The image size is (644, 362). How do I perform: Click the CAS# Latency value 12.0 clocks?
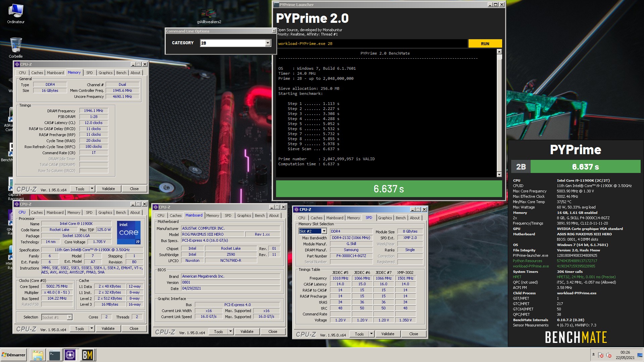[94, 123]
